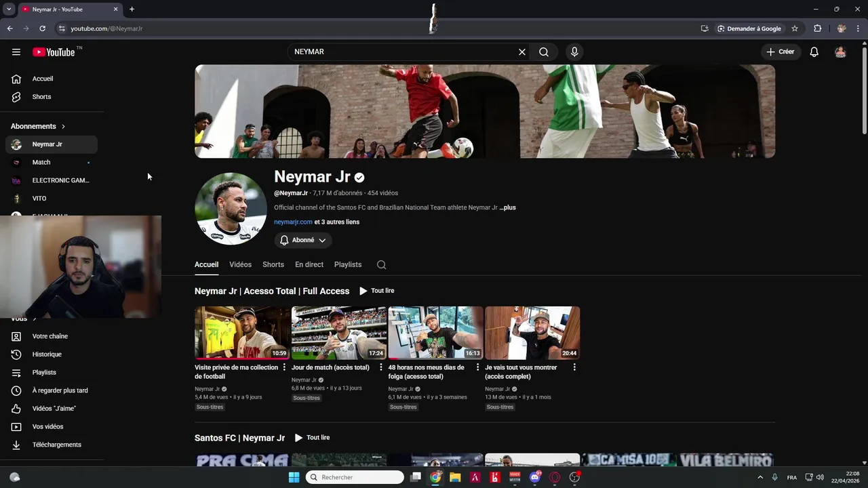Click the Neymar Jr channel avatar

click(x=231, y=209)
